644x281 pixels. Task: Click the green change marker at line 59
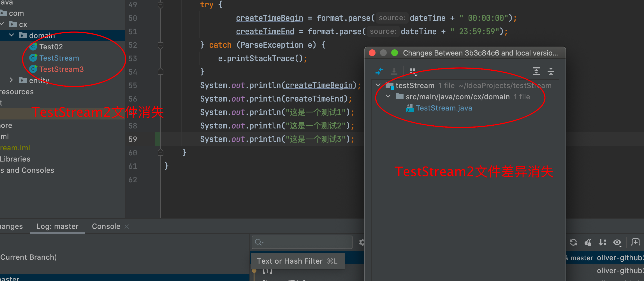click(x=158, y=139)
